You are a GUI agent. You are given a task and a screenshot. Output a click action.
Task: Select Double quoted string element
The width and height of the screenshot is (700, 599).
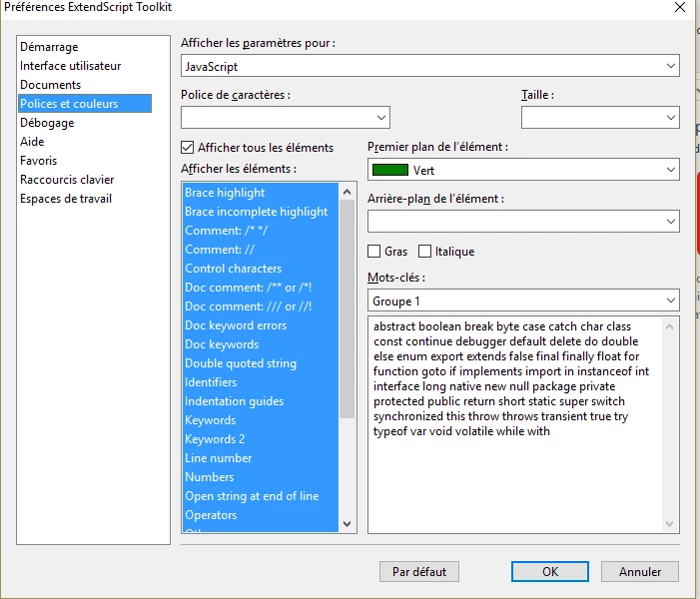(x=261, y=363)
